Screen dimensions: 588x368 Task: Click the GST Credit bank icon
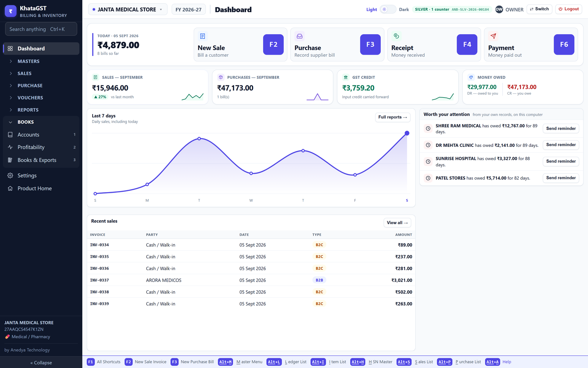345,77
